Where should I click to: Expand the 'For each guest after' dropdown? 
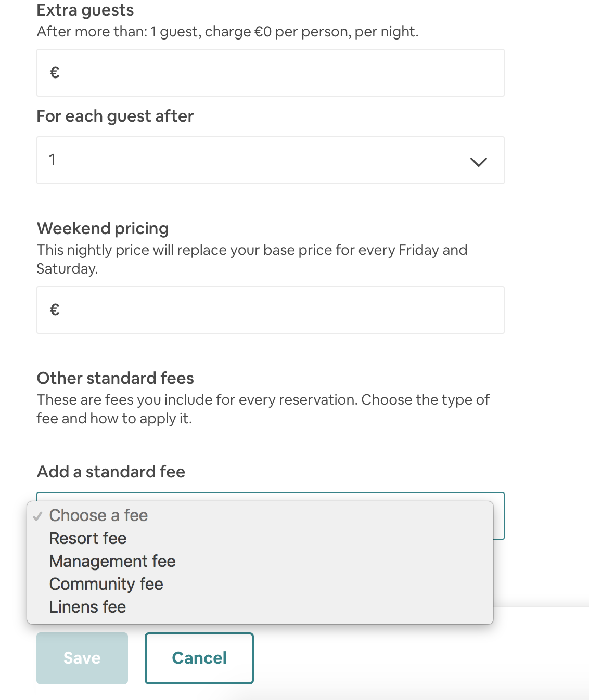point(270,161)
